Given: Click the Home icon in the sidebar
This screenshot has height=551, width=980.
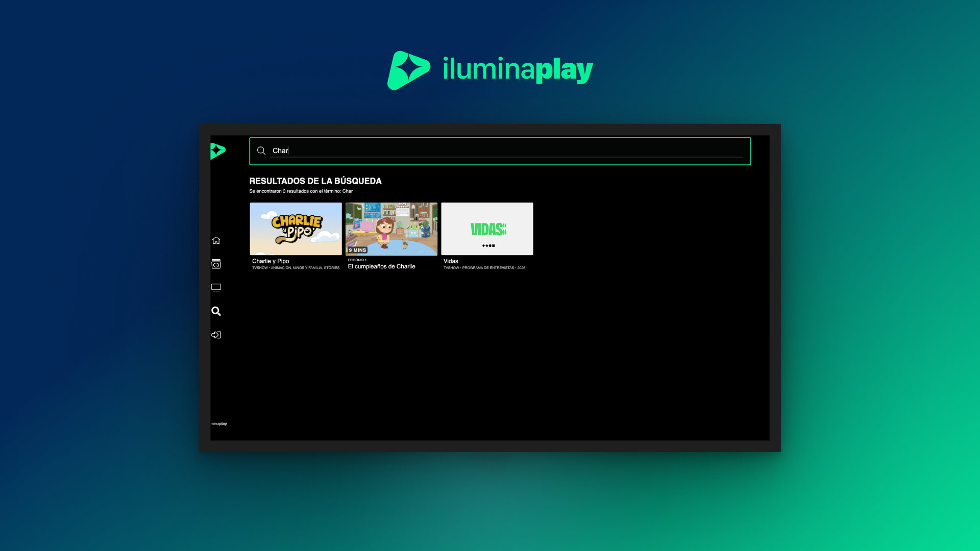Looking at the screenshot, I should pyautogui.click(x=216, y=240).
